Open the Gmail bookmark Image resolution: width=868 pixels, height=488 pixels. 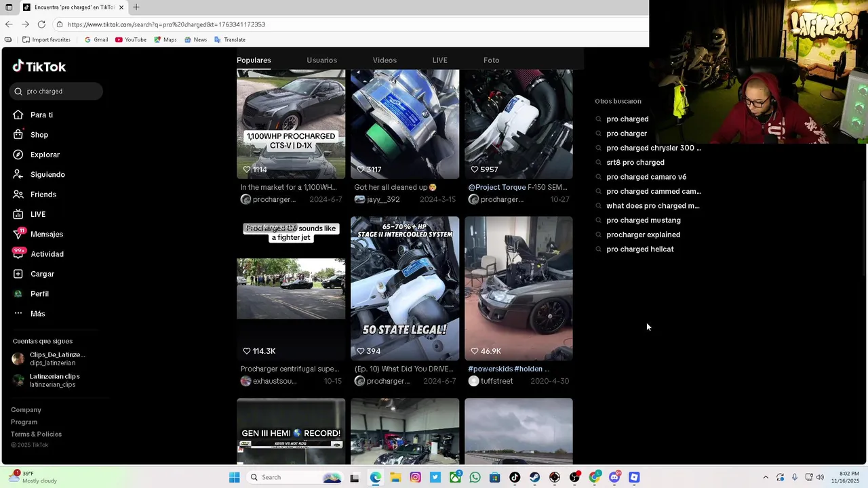tap(96, 40)
